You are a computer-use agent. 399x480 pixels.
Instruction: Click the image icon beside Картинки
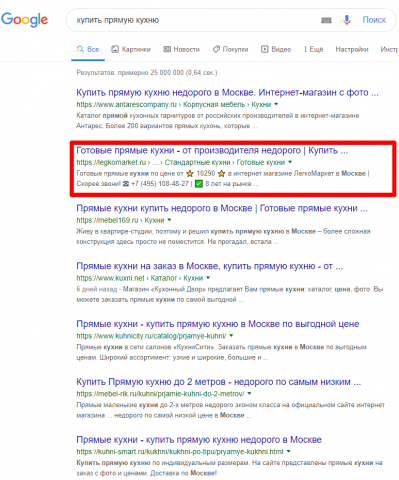pyautogui.click(x=115, y=49)
